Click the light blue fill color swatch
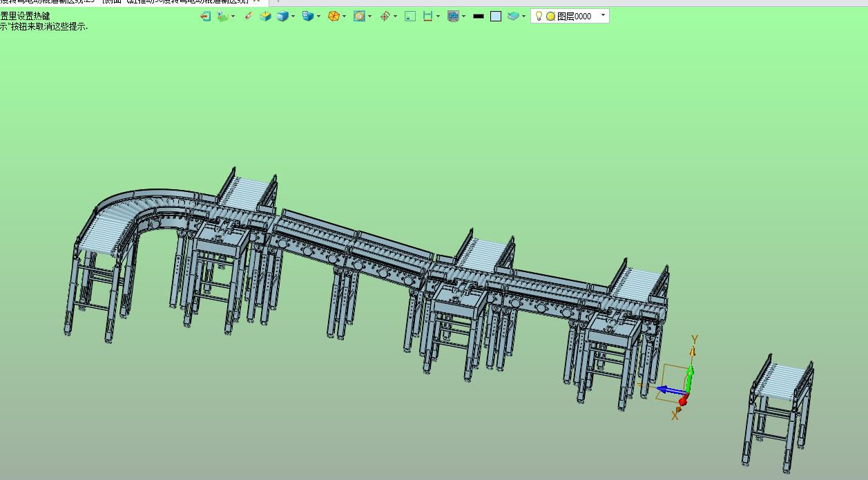The width and height of the screenshot is (868, 480). [x=496, y=16]
